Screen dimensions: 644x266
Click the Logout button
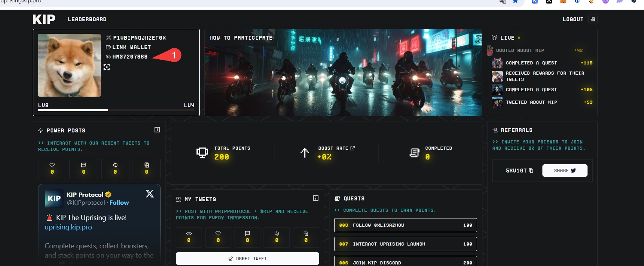pos(573,19)
